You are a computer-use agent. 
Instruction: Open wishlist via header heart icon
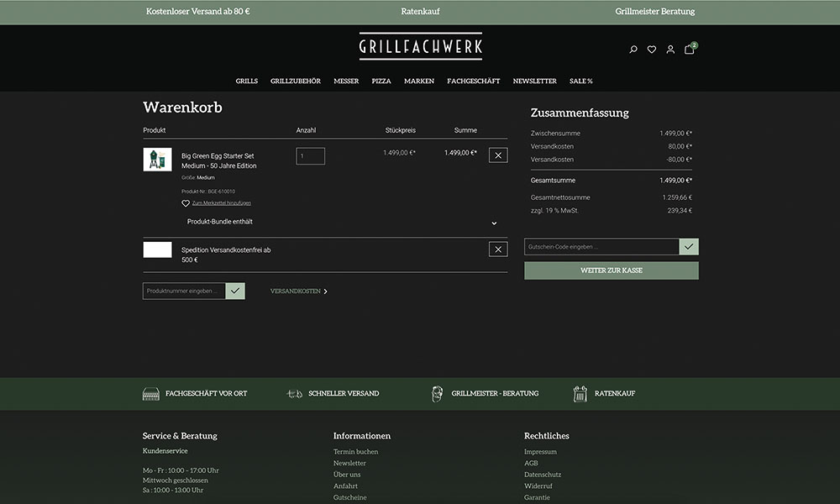[652, 50]
